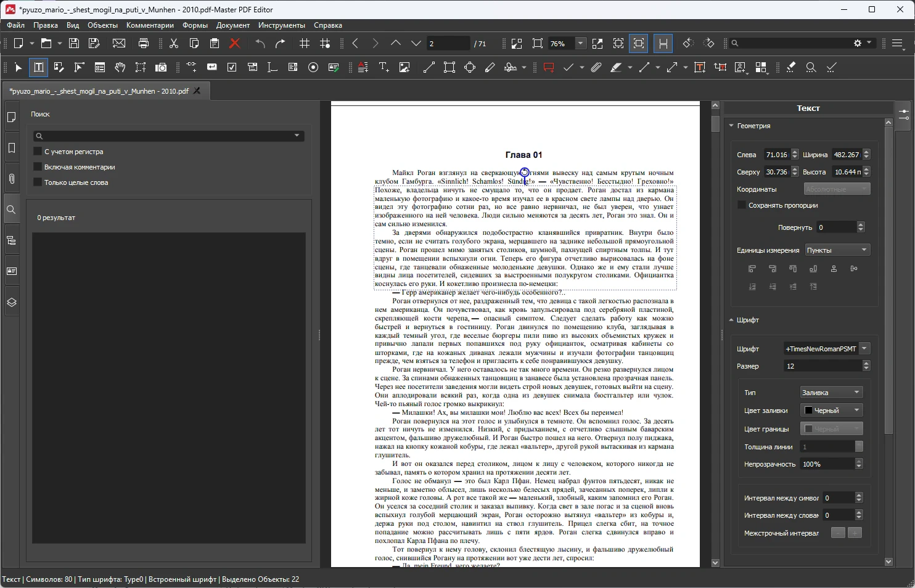
Task: Select the Hand tool
Action: pyautogui.click(x=120, y=68)
